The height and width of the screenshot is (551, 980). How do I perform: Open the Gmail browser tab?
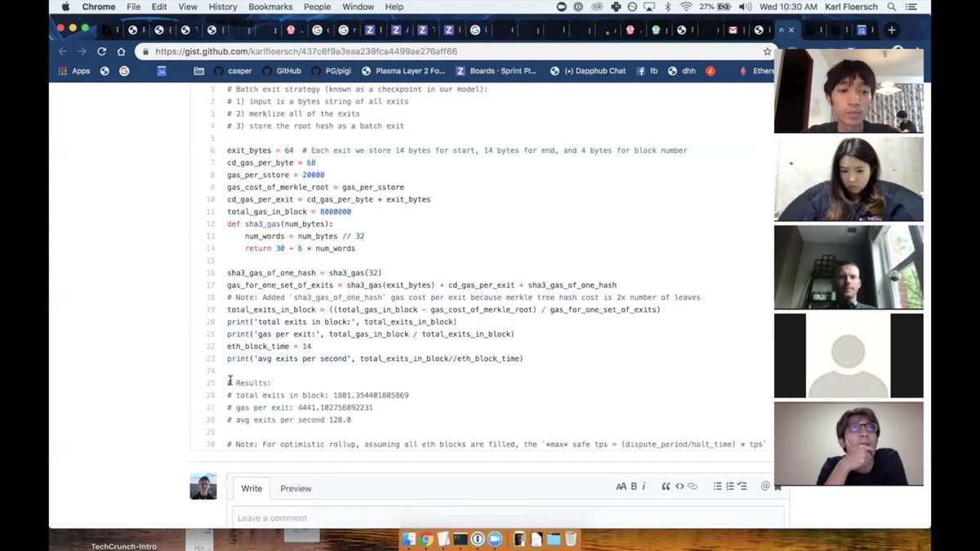pyautogui.click(x=733, y=30)
